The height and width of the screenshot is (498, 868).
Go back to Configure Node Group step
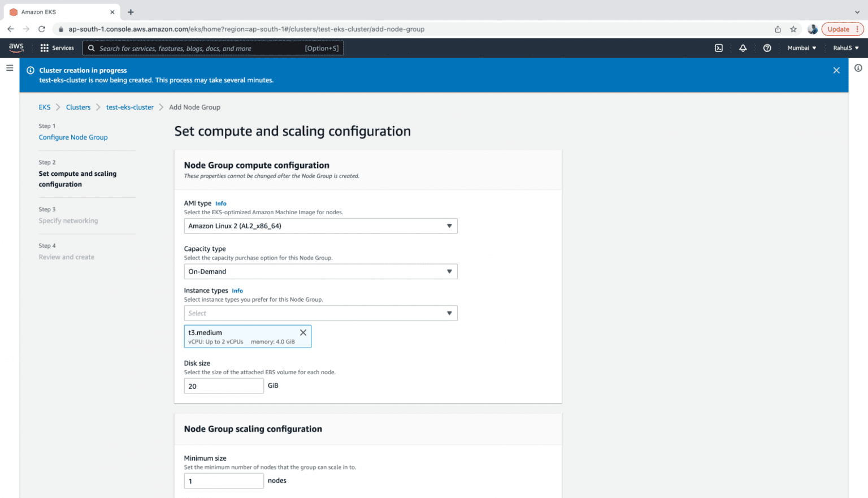pyautogui.click(x=73, y=137)
